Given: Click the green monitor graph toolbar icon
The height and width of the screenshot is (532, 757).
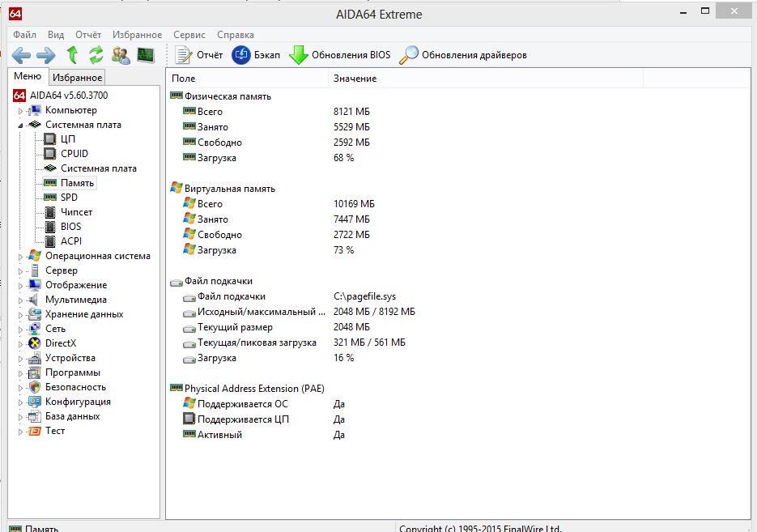Looking at the screenshot, I should pyautogui.click(x=145, y=55).
